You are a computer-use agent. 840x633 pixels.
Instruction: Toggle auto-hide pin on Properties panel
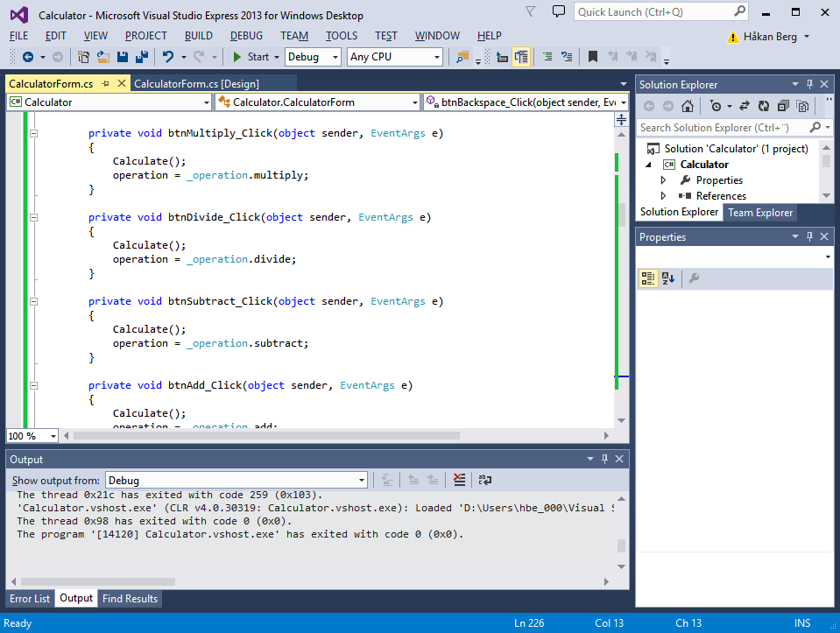pyautogui.click(x=809, y=236)
